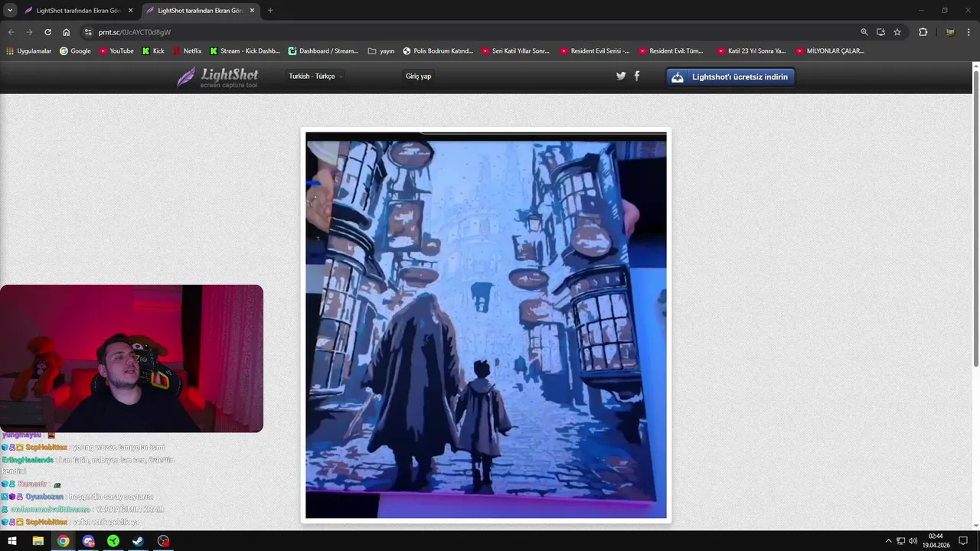Open the Polis Bodrum Katında bookmark

[x=438, y=51]
